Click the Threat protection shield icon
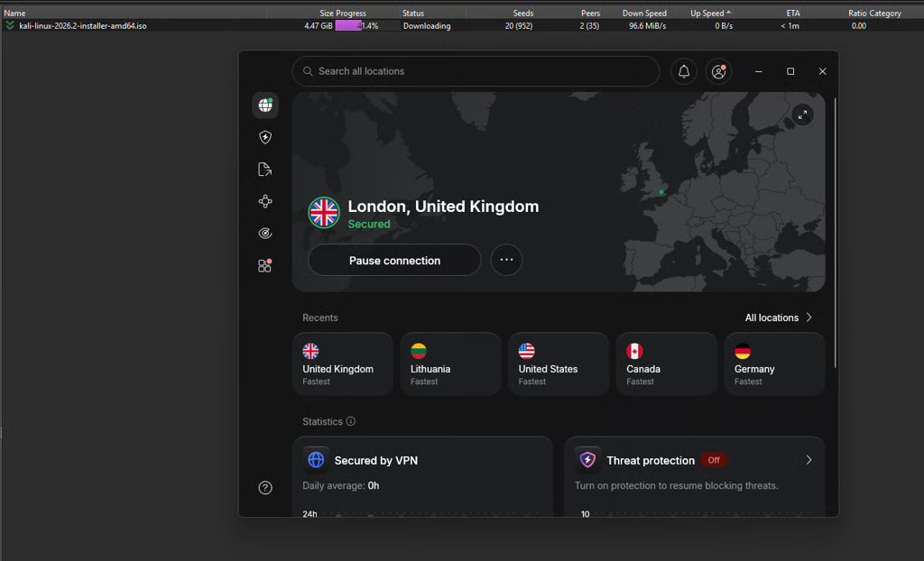Image resolution: width=924 pixels, height=561 pixels. click(587, 460)
